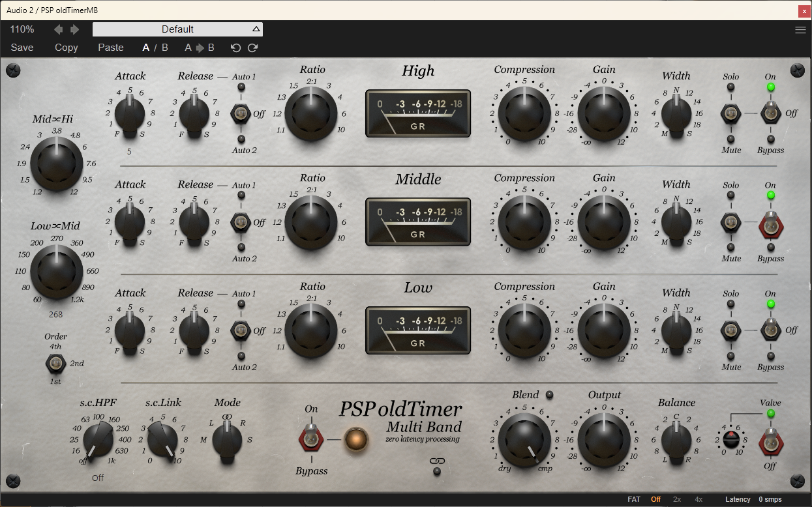This screenshot has height=507, width=812.
Task: Toggle the Middle band Solo/Mute switch
Action: [x=731, y=222]
